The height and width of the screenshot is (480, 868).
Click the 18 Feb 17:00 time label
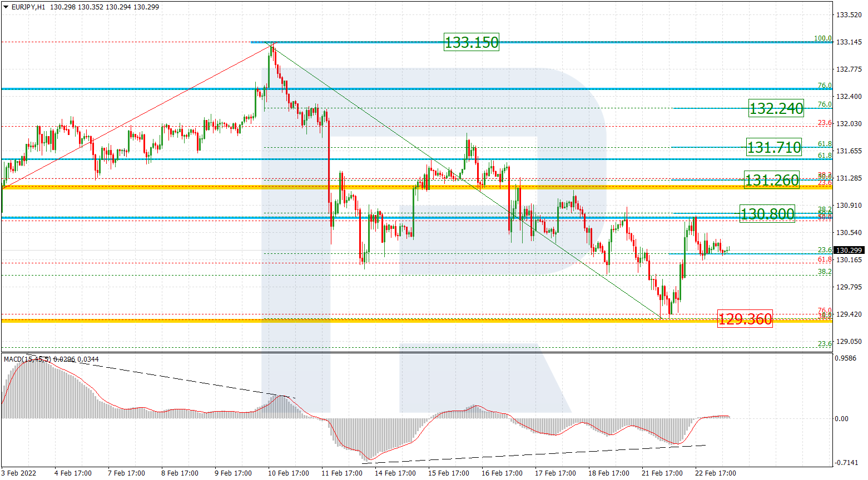609,473
